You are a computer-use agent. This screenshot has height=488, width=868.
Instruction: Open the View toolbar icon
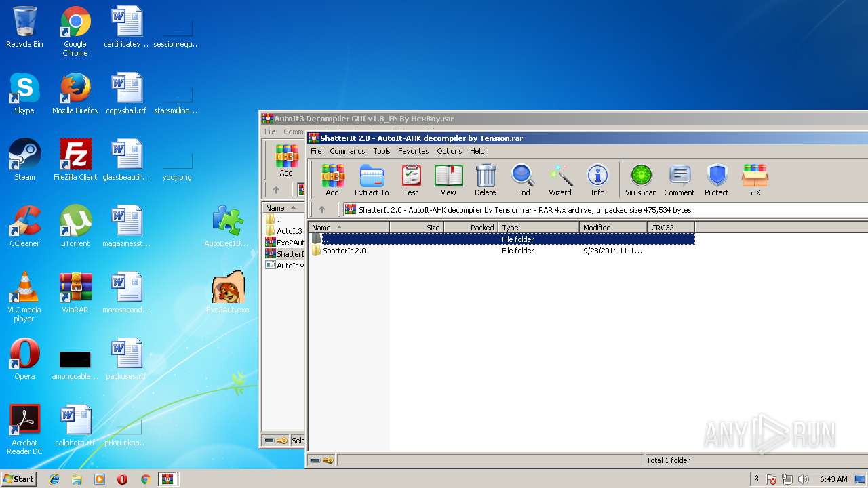point(448,180)
